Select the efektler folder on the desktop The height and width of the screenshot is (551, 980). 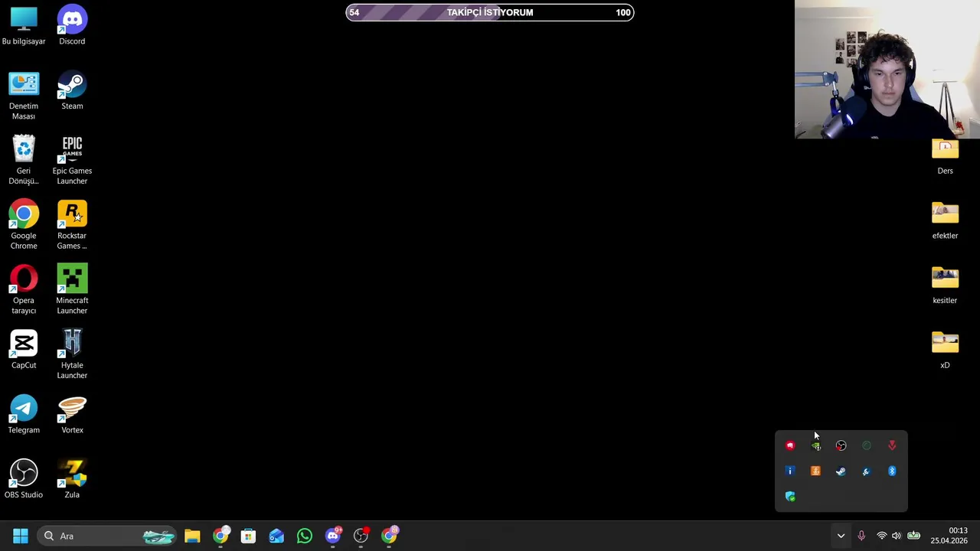(945, 220)
